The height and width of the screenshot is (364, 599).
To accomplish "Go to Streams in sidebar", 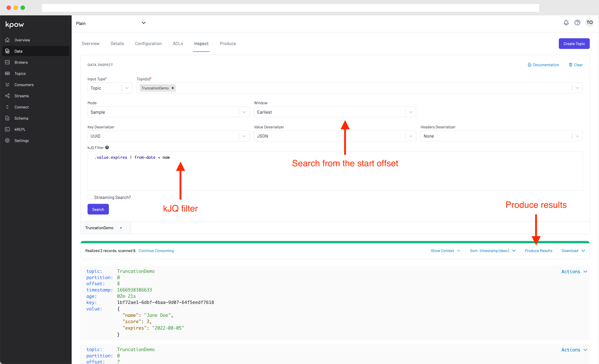I will [21, 96].
